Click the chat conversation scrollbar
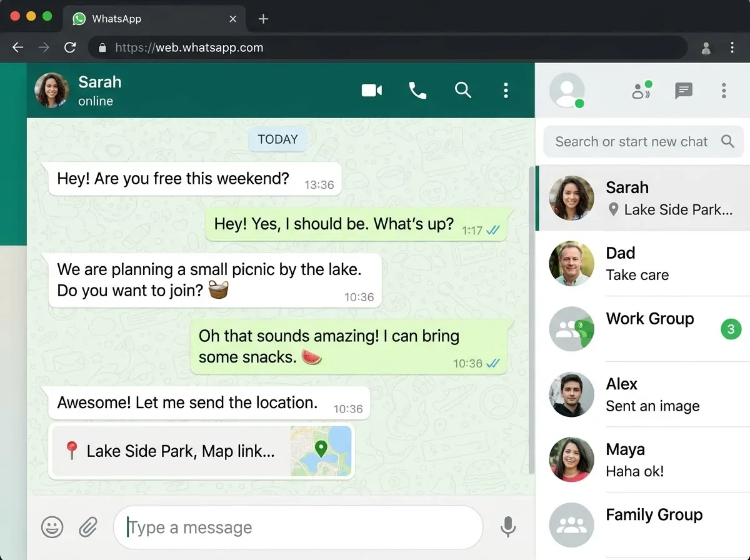 (531, 320)
